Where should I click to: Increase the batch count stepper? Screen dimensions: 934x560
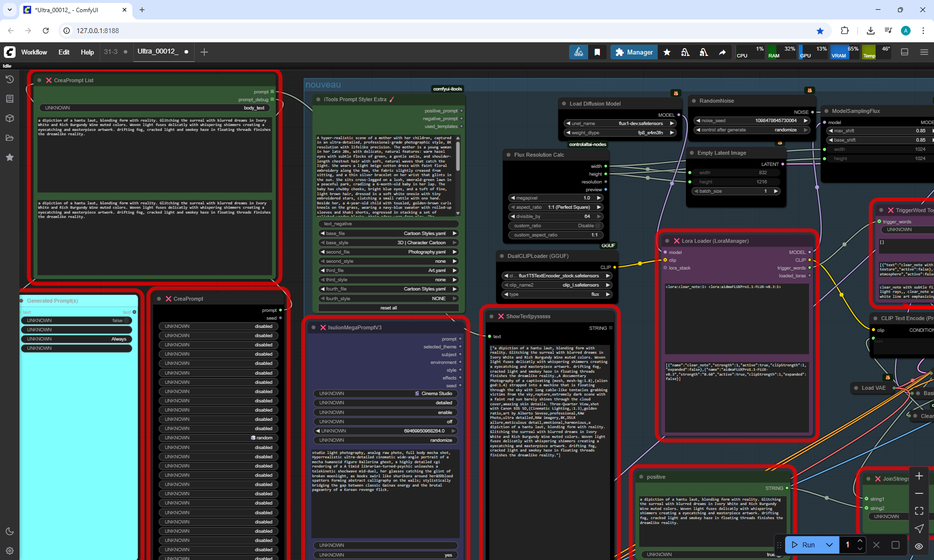pyautogui.click(x=860, y=541)
